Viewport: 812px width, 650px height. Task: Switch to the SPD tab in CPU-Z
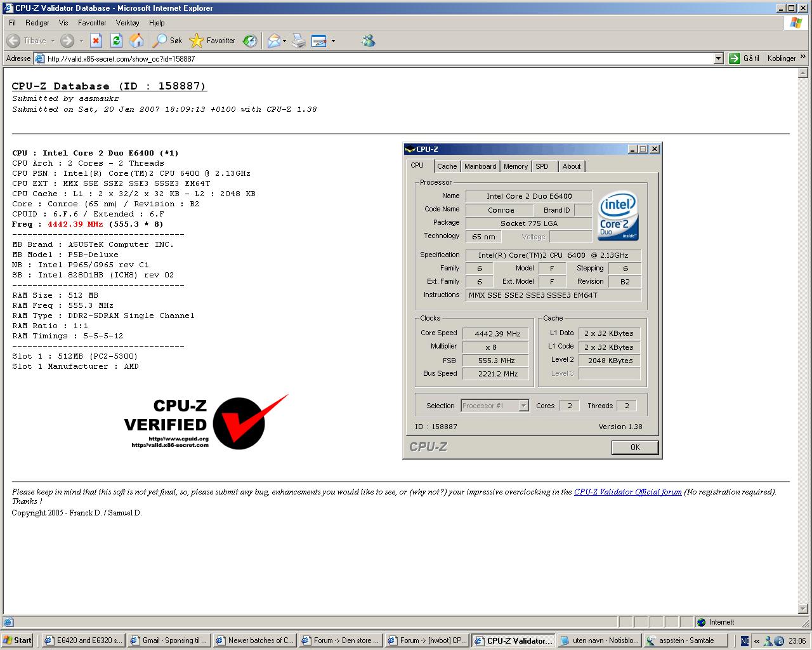[x=543, y=166]
